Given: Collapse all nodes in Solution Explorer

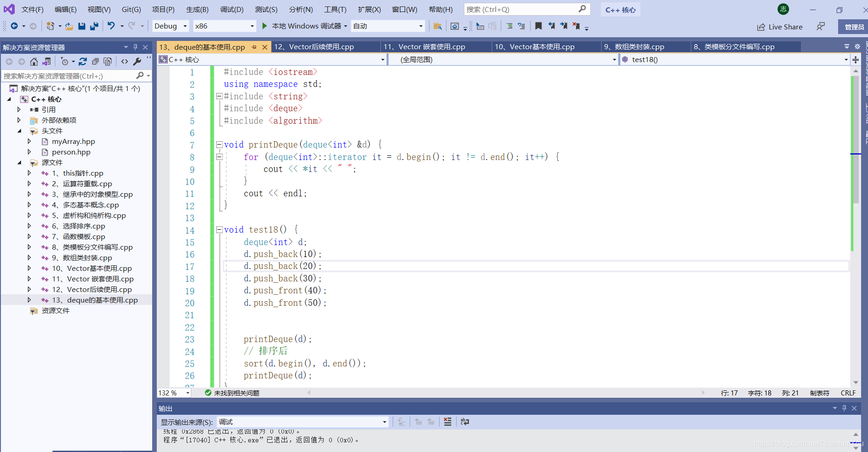Looking at the screenshot, I should 95,62.
